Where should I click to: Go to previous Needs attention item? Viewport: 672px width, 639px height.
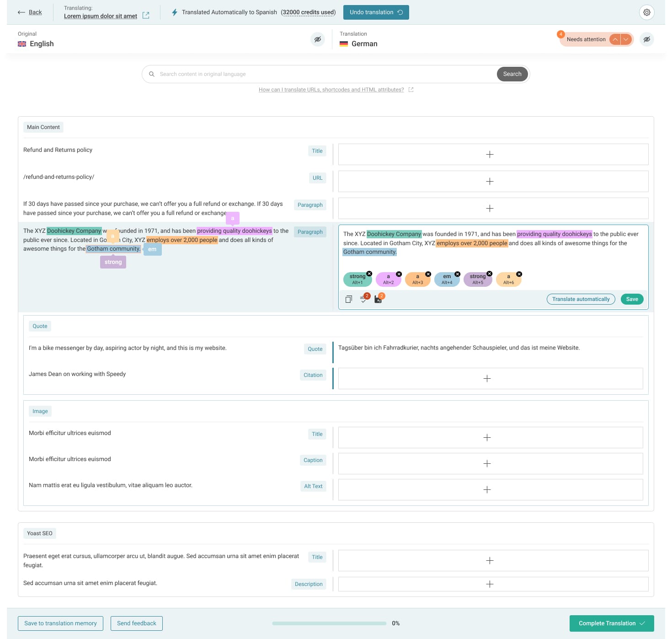[615, 39]
